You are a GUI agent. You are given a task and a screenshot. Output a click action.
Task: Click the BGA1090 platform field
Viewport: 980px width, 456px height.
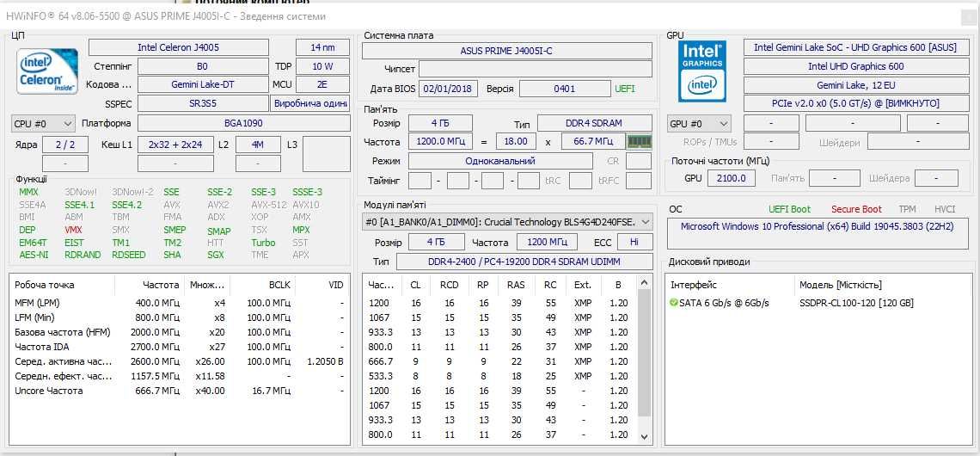244,123
